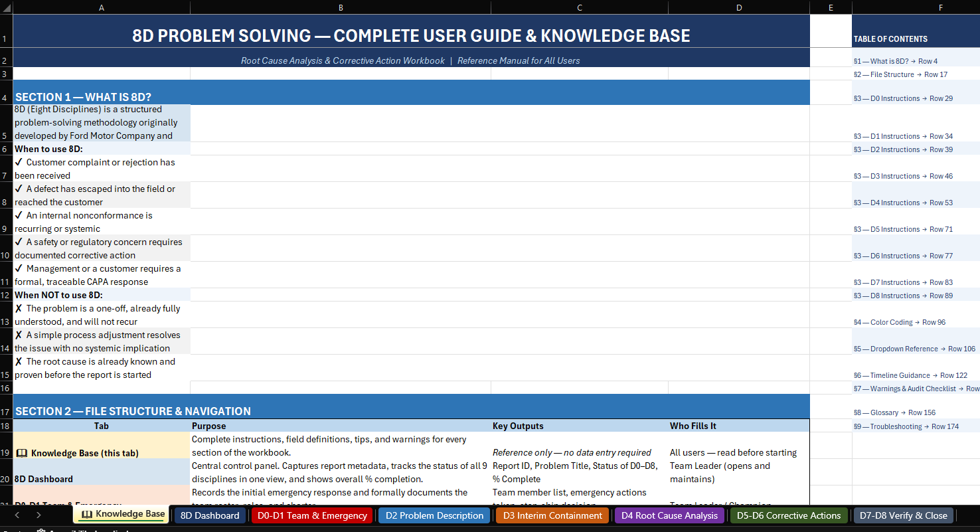
Task: Open the D7-D8 Verify & Close tab
Action: pos(904,515)
